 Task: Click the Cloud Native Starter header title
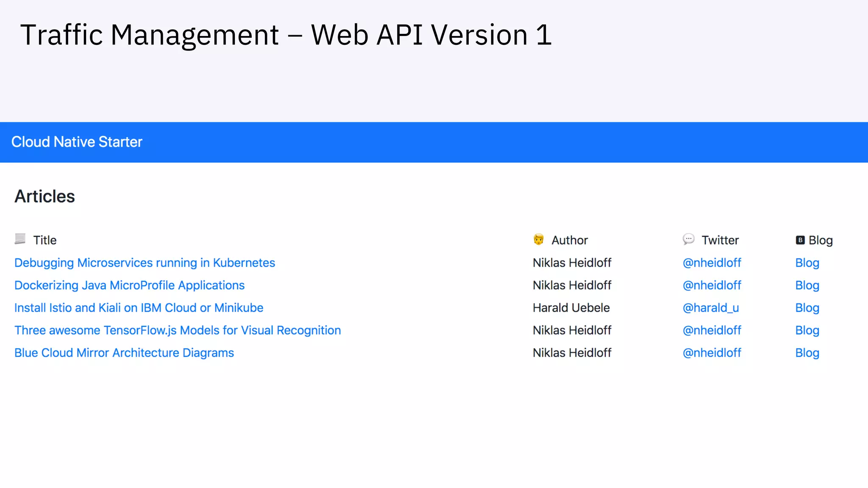coord(77,142)
